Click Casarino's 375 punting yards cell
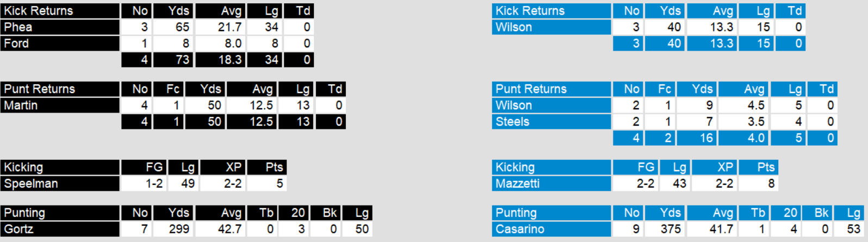The height and width of the screenshot is (242, 868). coord(665,229)
